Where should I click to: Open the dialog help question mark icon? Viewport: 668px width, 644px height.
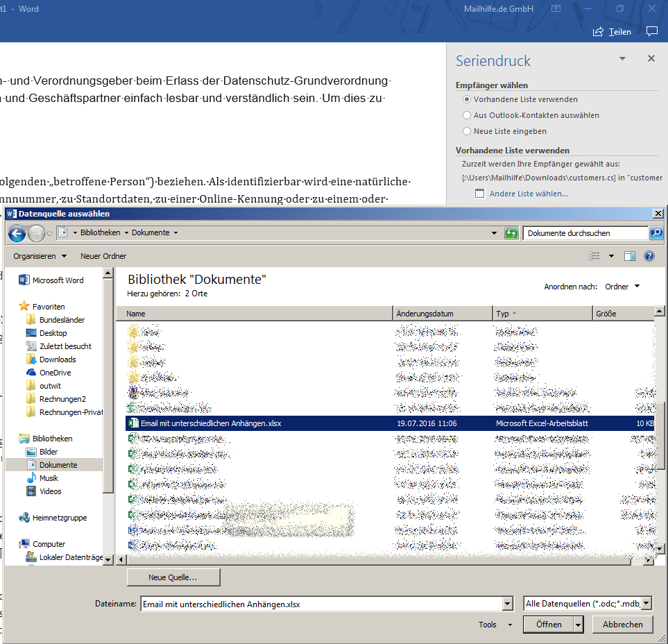[649, 255]
